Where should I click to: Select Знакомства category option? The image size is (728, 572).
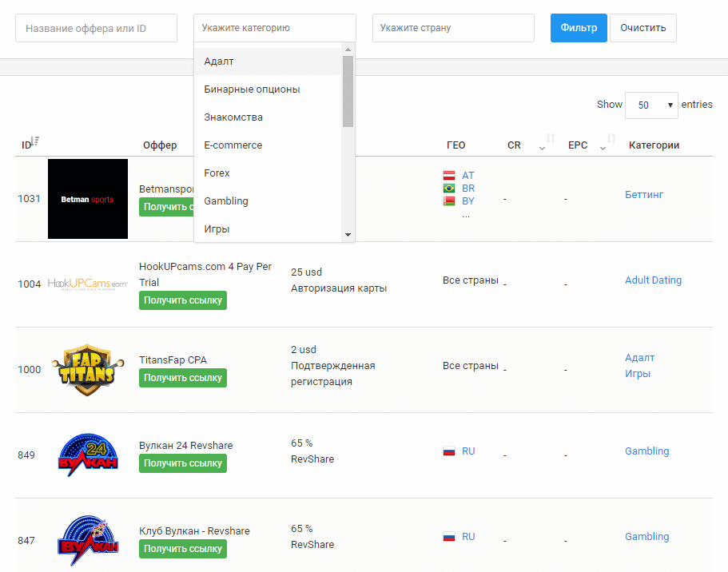coord(268,117)
